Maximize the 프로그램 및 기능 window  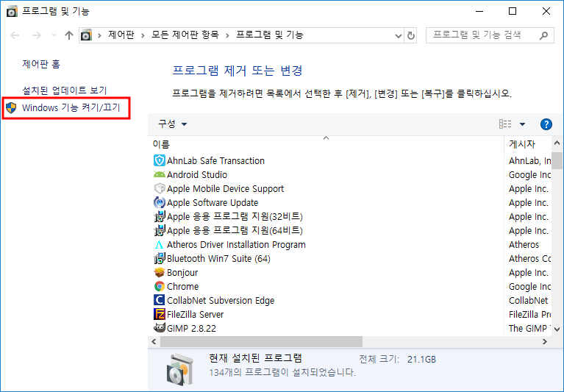tap(513, 12)
